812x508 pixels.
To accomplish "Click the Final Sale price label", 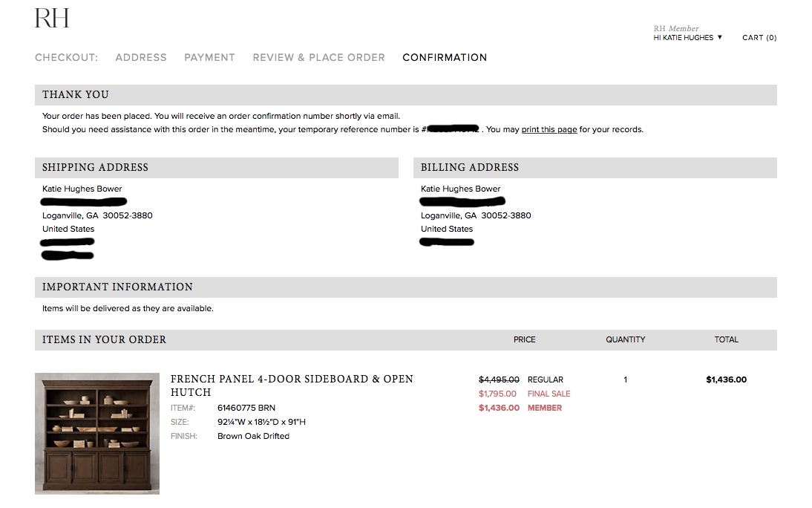I will pos(549,394).
